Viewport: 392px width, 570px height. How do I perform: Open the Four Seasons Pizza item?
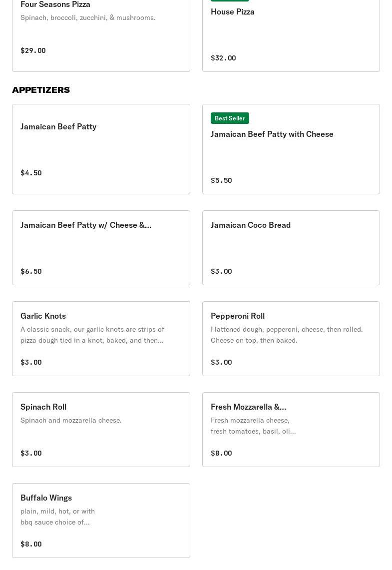[x=101, y=35]
